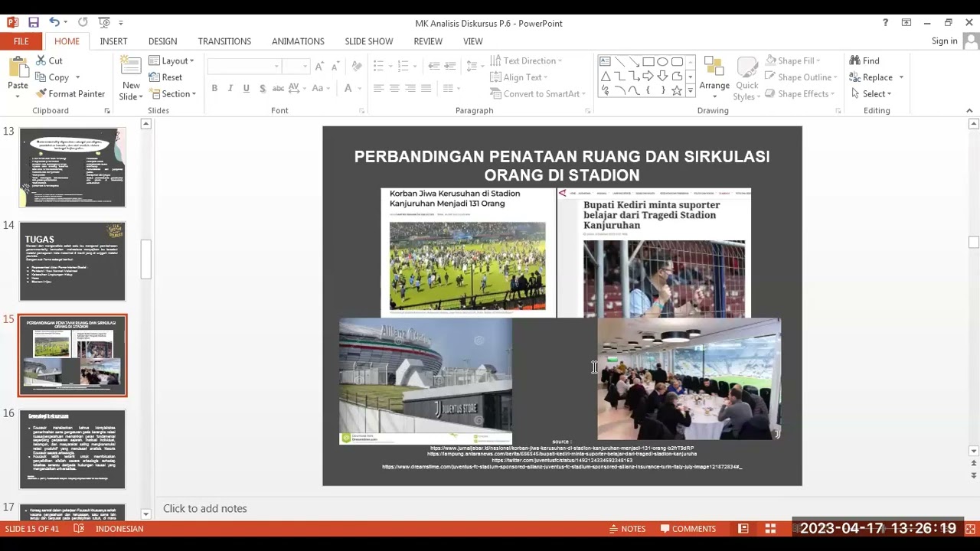Open the Notes pane from status bar

coord(626,529)
